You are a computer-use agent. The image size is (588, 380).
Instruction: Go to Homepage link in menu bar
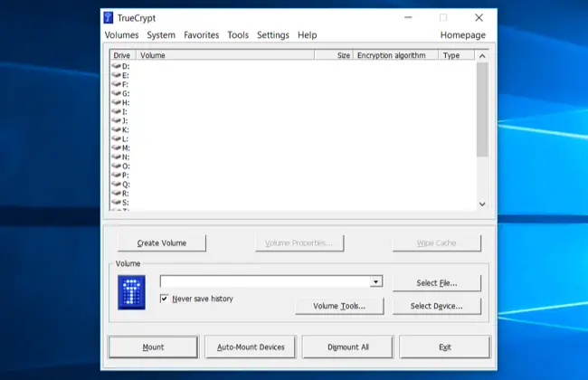point(463,35)
